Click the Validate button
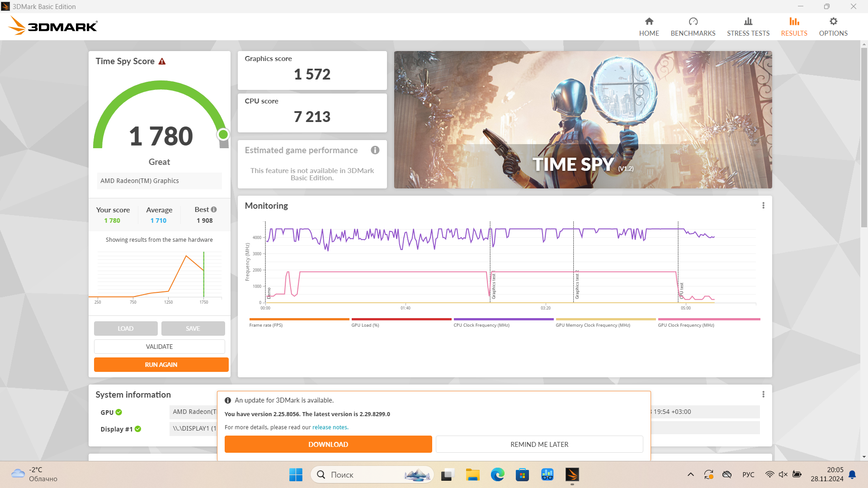This screenshot has height=488, width=868. [159, 347]
